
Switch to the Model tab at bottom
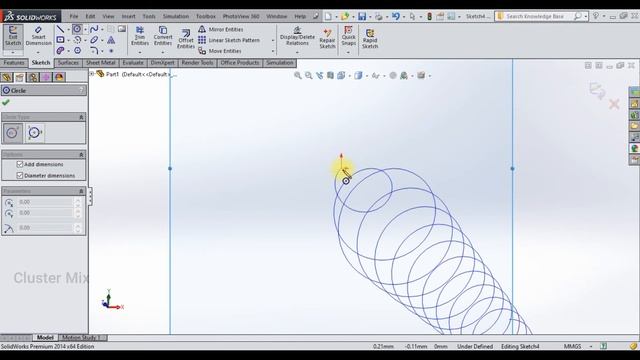click(45, 338)
